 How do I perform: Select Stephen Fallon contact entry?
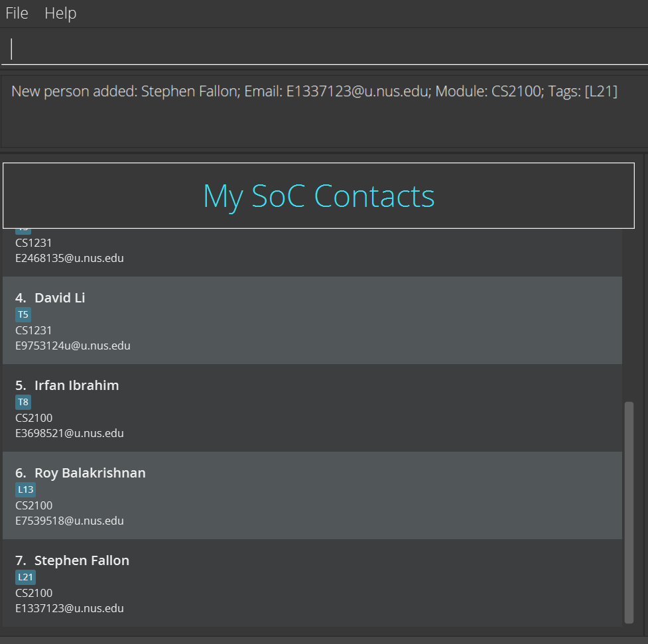[x=312, y=582]
